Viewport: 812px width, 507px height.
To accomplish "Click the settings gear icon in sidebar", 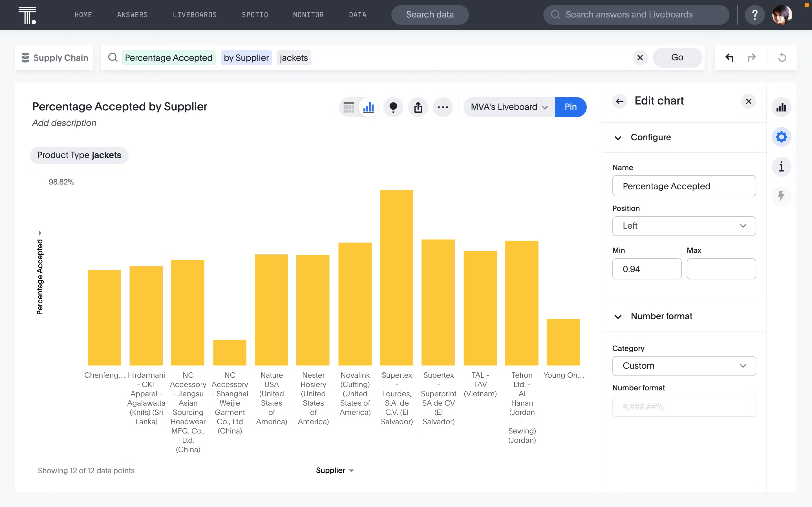I will [782, 137].
